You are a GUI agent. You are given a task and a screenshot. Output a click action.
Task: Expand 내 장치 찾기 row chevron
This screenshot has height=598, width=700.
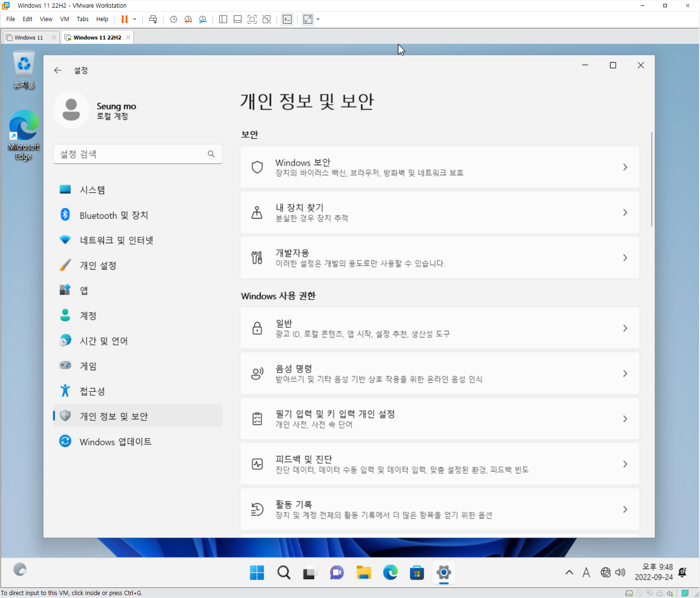point(625,212)
